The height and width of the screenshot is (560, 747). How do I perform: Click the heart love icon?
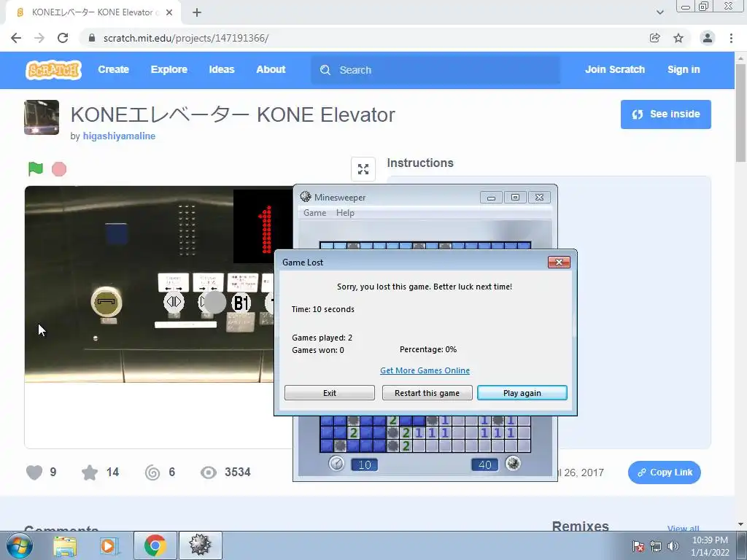pos(34,472)
